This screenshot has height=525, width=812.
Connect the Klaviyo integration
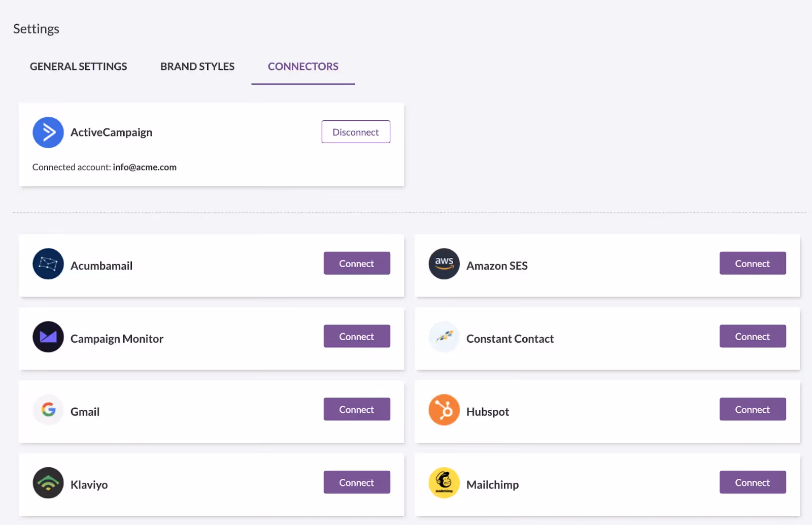point(357,483)
